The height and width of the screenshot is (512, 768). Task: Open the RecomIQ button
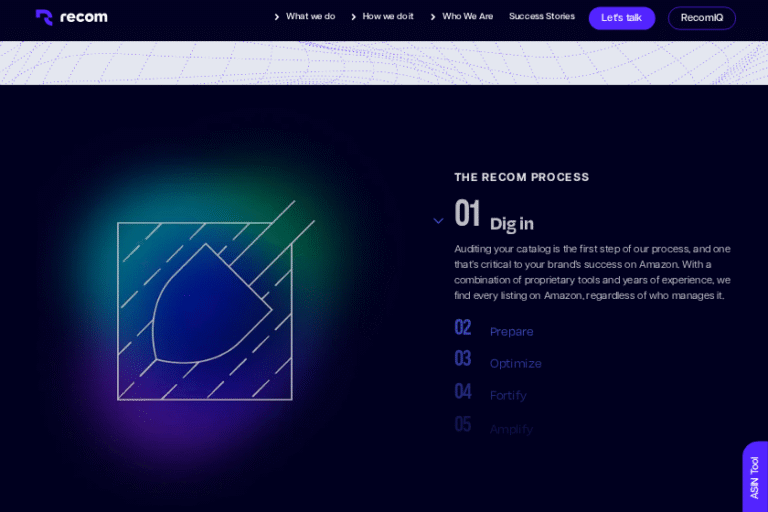[x=701, y=18]
